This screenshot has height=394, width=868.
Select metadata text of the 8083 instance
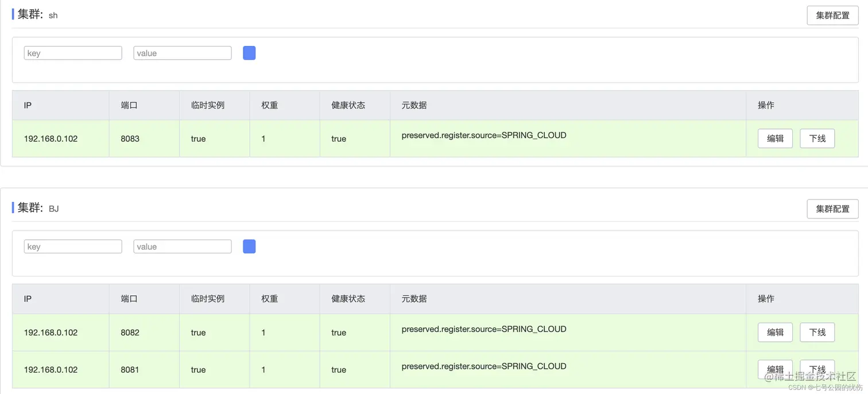point(484,135)
